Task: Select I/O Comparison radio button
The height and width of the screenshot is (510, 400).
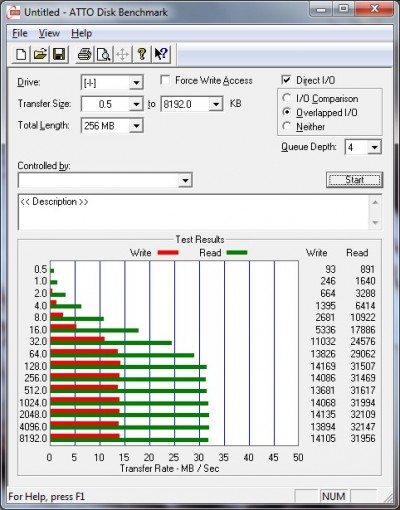Action: coord(286,98)
